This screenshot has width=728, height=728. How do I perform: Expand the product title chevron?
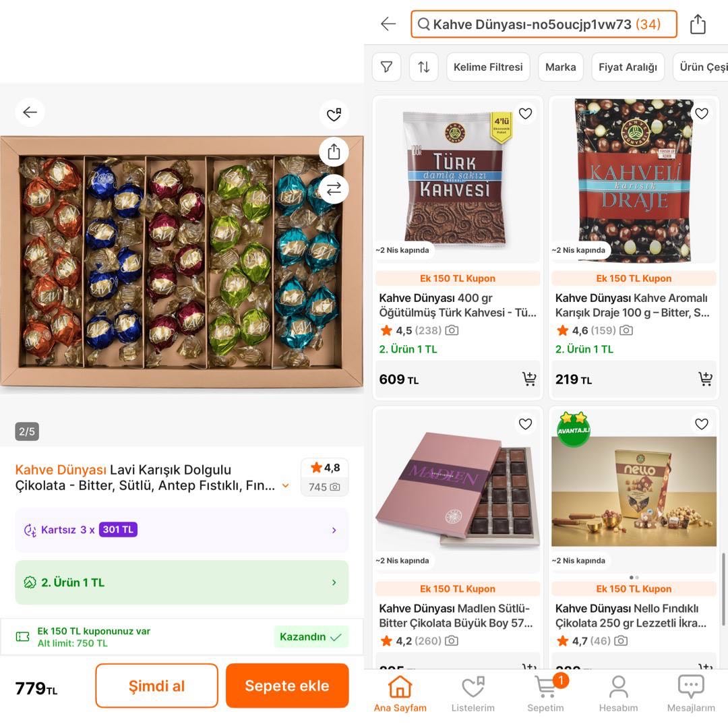click(286, 485)
